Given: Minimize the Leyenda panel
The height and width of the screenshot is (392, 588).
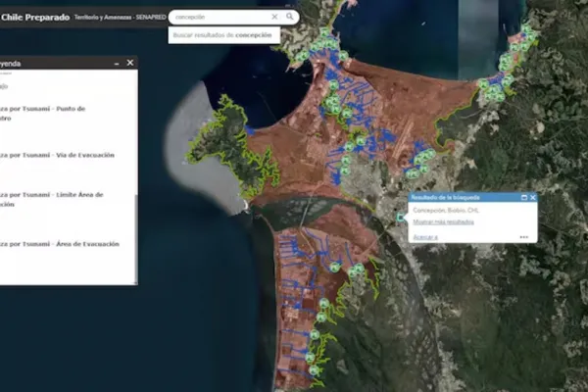Looking at the screenshot, I should click(117, 63).
